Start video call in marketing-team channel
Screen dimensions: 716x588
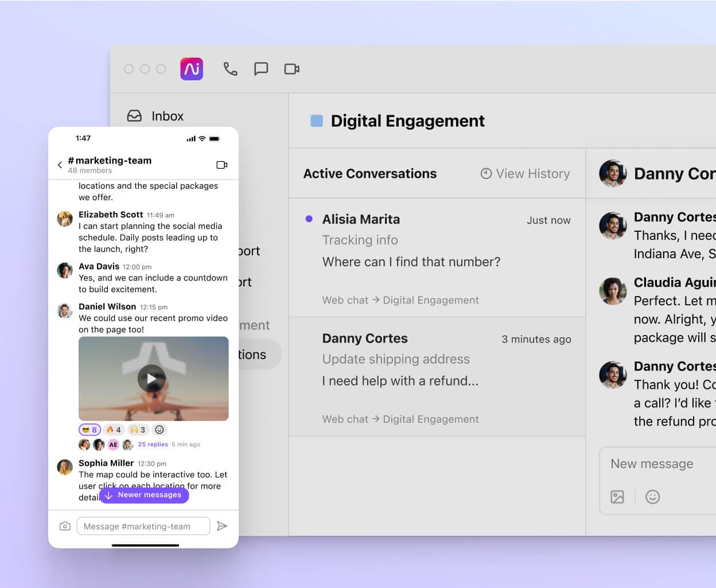[x=222, y=165]
